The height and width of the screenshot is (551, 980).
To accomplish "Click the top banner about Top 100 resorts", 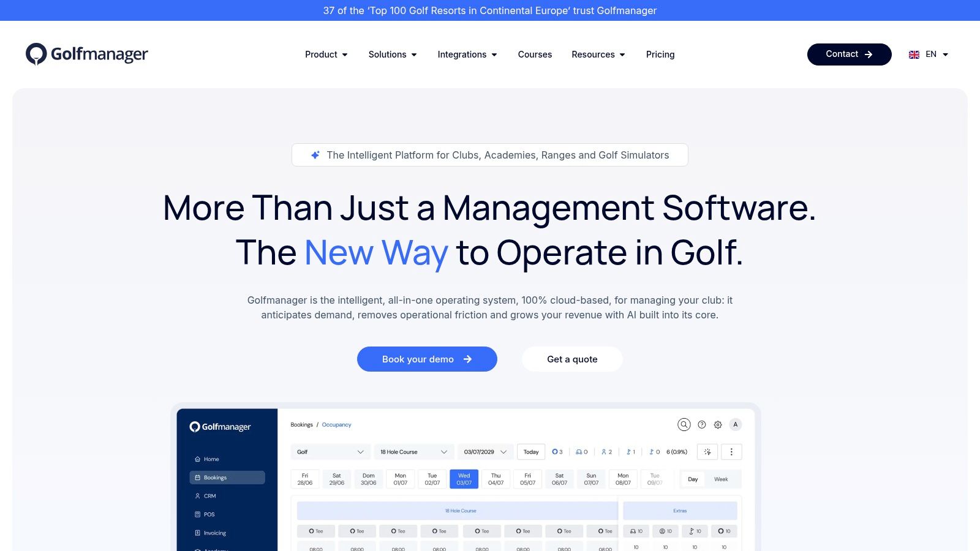I will [490, 10].
